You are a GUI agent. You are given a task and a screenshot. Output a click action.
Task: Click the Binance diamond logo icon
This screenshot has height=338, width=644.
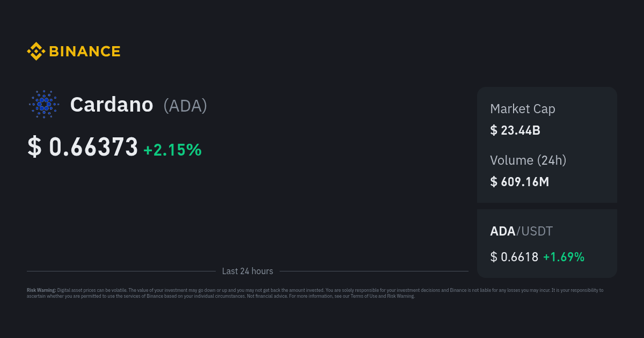coord(36,52)
